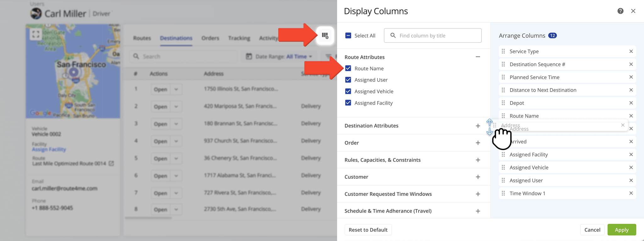Viewport: 644px width, 241px height.
Task: Click the help question mark icon
Action: coord(620,11)
